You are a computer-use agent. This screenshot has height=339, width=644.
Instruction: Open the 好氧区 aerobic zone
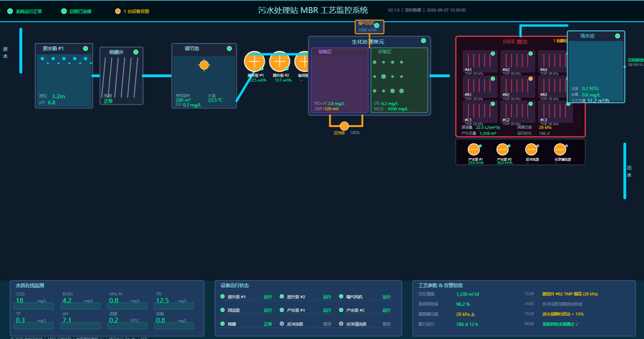pyautogui.click(x=399, y=80)
